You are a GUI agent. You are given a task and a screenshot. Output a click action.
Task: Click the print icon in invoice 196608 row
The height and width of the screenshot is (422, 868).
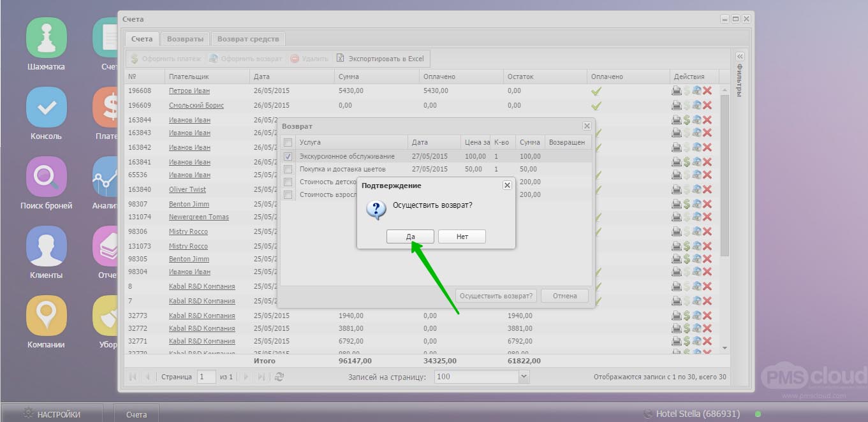(676, 91)
